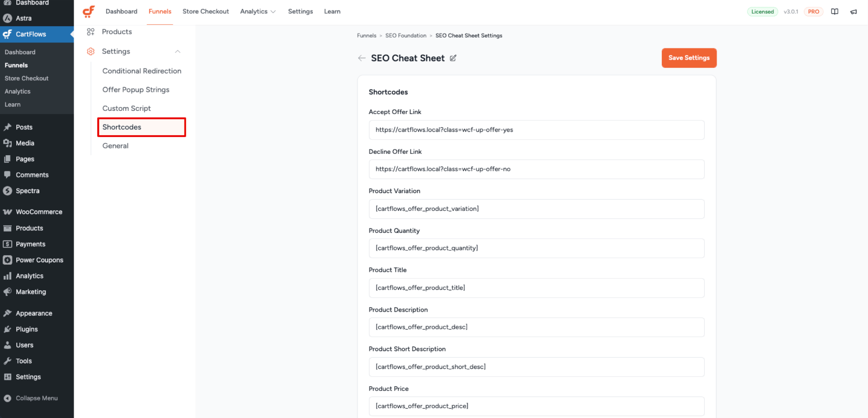The width and height of the screenshot is (868, 418).
Task: Click the SEO Foundation breadcrumb link
Action: click(x=406, y=36)
